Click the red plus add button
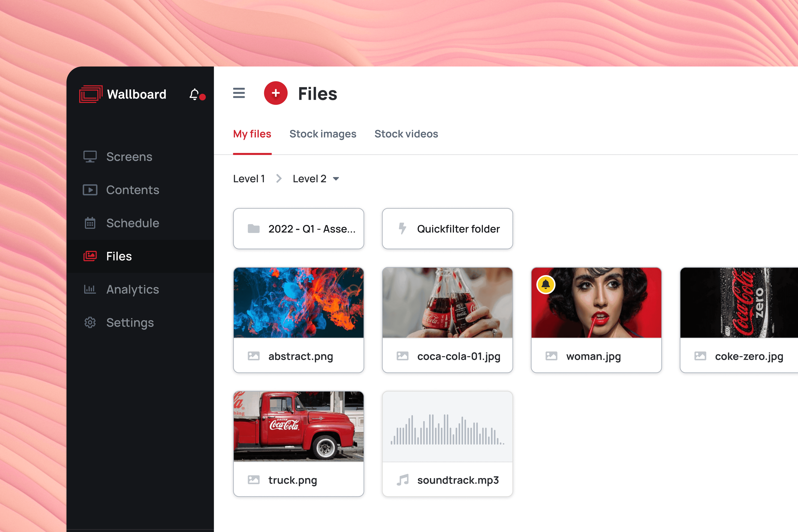Image resolution: width=798 pixels, height=532 pixels. [x=276, y=93]
